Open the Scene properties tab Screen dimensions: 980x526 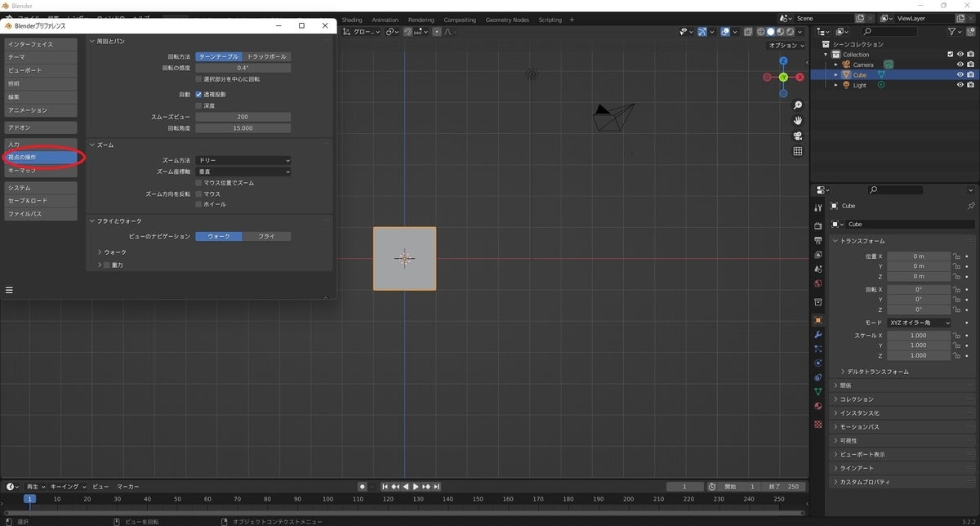(818, 270)
